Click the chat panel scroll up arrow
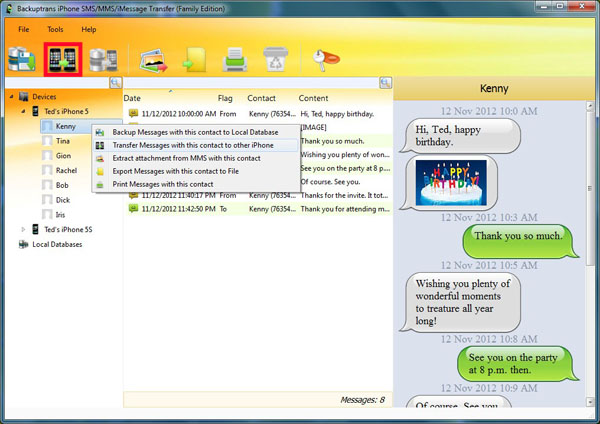The height and width of the screenshot is (424, 600). point(590,106)
